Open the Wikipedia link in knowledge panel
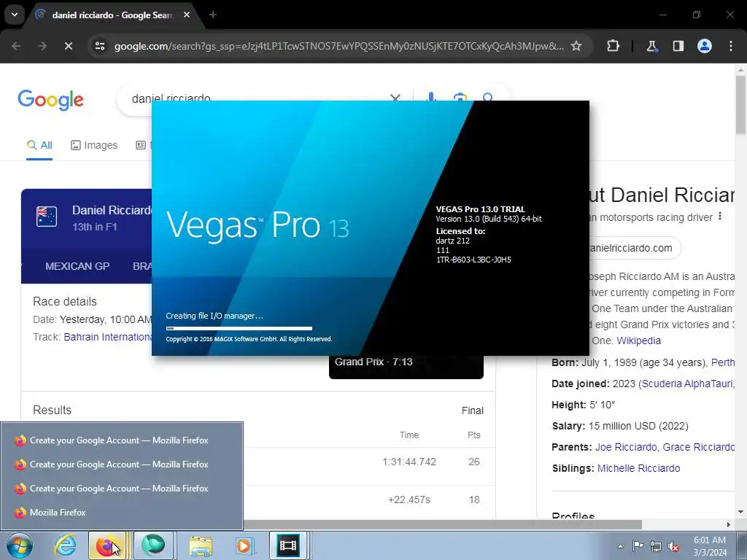Viewport: 747px width, 560px height. [x=639, y=341]
